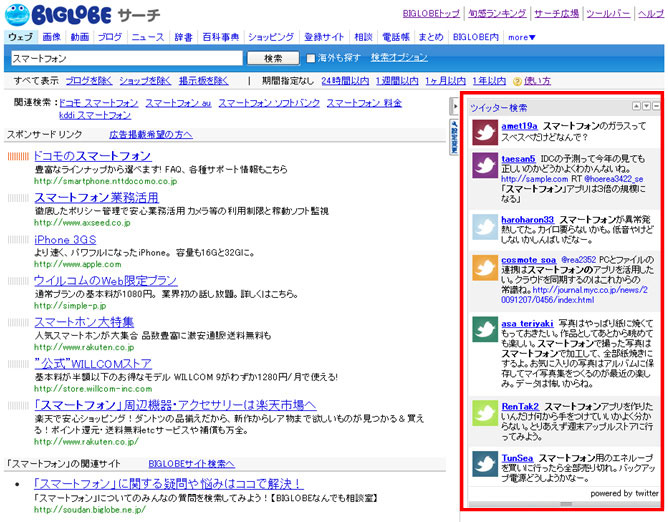Image resolution: width=668 pixels, height=522 pixels.
Task: Open the 電話帳 tab
Action: [x=396, y=37]
